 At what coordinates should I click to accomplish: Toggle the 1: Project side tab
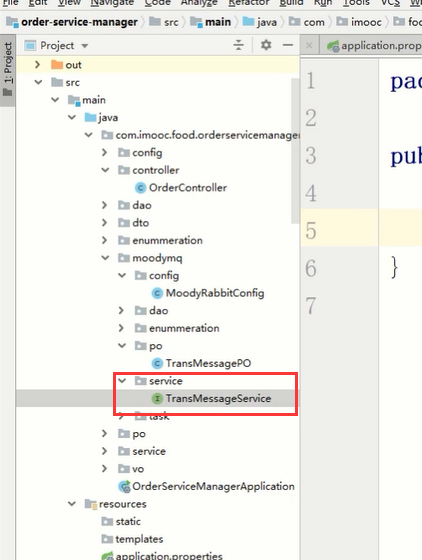(x=7, y=70)
